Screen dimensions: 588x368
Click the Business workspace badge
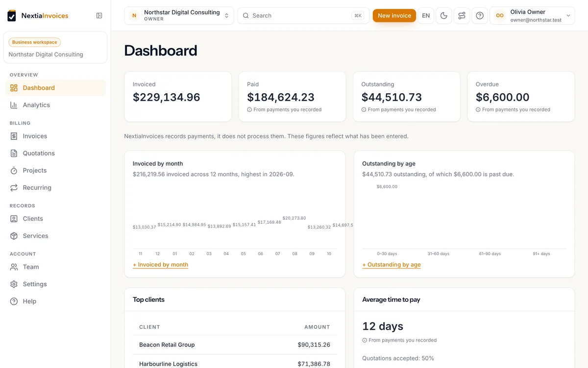point(35,42)
